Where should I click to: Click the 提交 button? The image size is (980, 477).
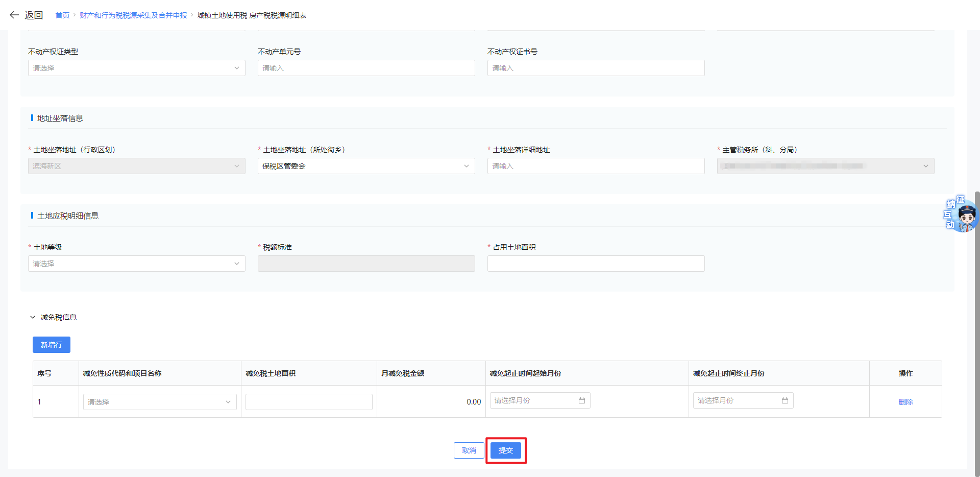pyautogui.click(x=505, y=450)
